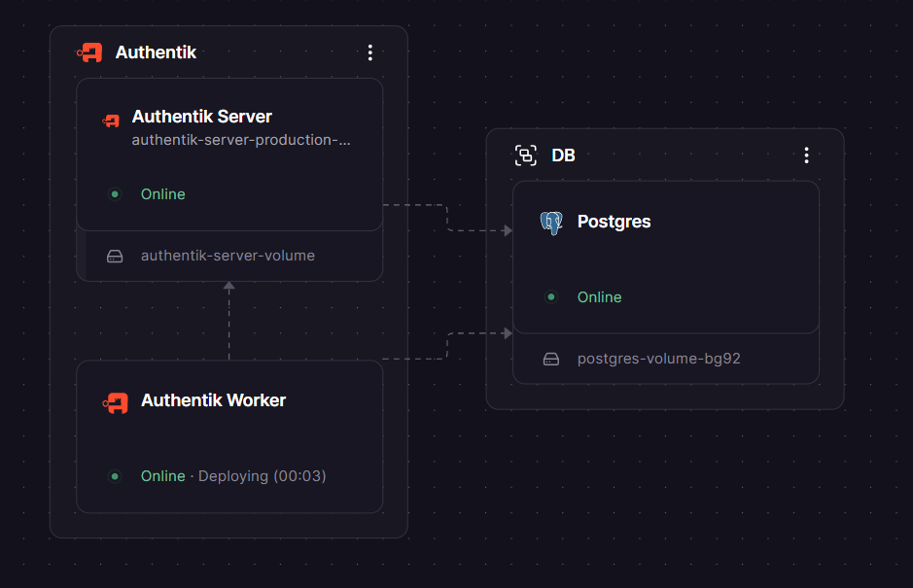Viewport: 913px width, 588px height.
Task: Click the Authentik Server service icon
Action: pyautogui.click(x=111, y=121)
